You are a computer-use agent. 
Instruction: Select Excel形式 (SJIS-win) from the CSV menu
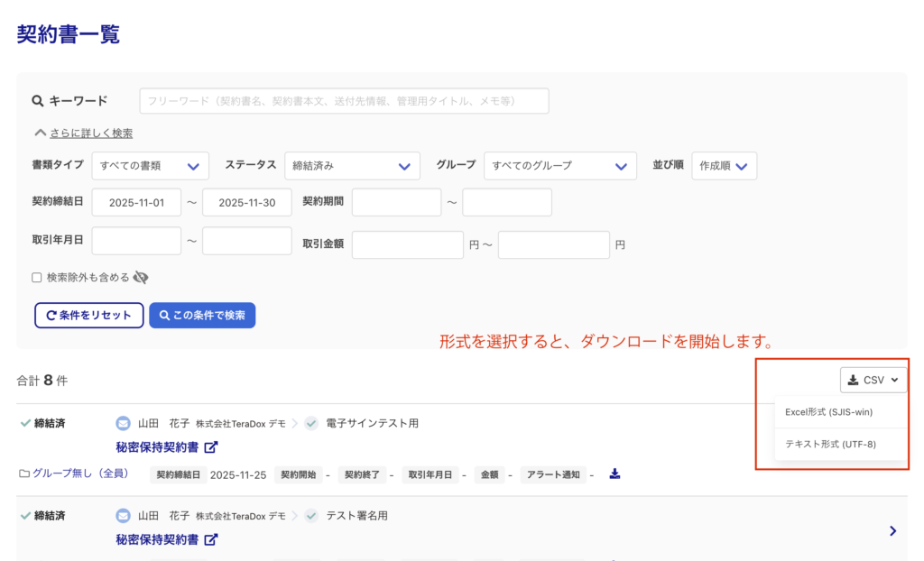click(x=828, y=412)
